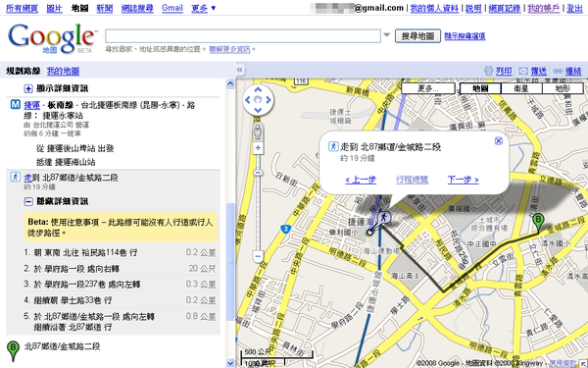Open the 所有網頁 top link

(x=23, y=8)
